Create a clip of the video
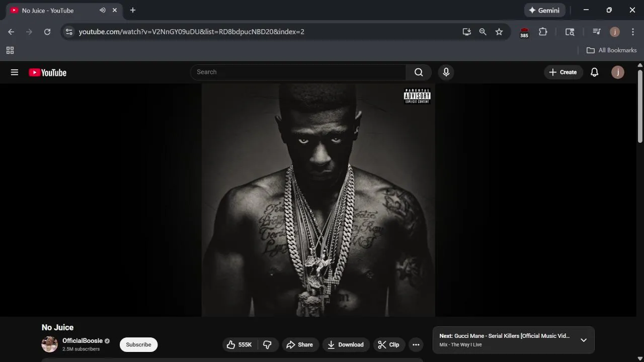 (389, 344)
